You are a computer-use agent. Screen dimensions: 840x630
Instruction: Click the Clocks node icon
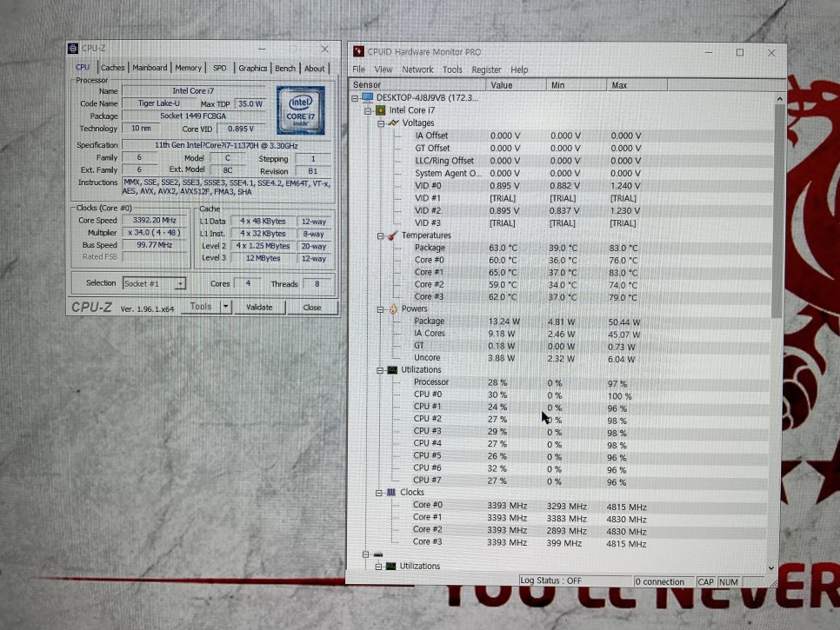pyautogui.click(x=391, y=492)
